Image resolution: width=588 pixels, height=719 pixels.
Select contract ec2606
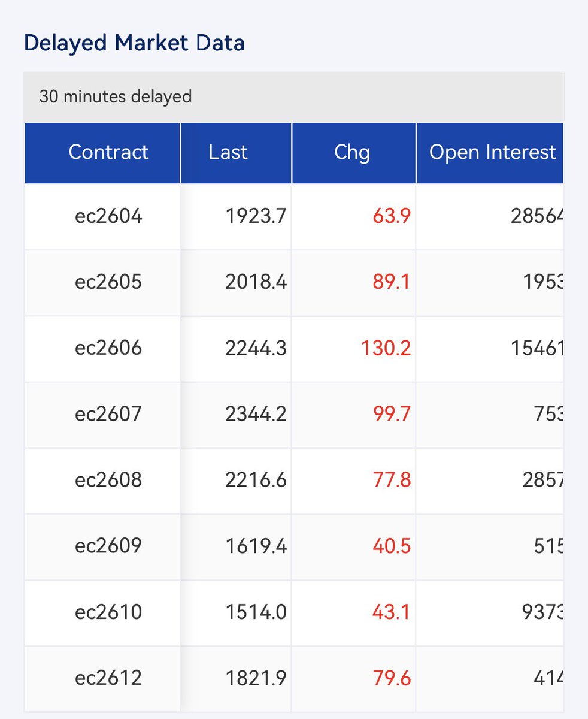pyautogui.click(x=108, y=348)
